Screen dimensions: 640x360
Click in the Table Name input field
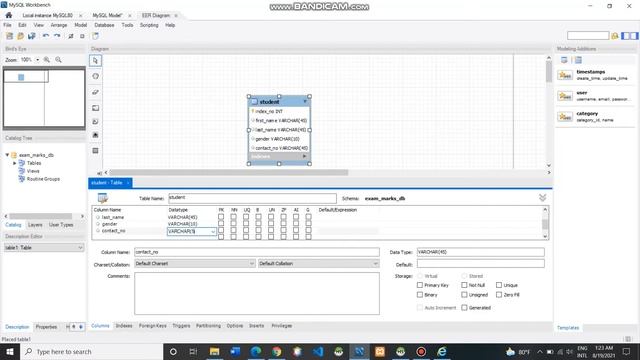click(x=252, y=198)
